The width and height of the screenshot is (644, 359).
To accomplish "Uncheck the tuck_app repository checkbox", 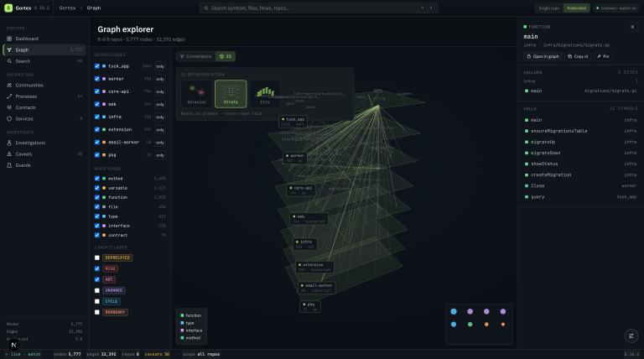I will 97,65.
